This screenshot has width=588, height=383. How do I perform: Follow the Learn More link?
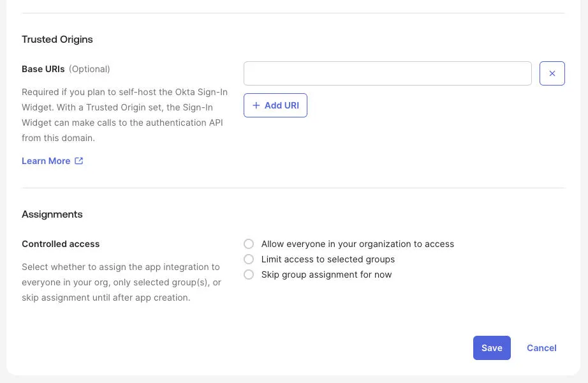(46, 161)
